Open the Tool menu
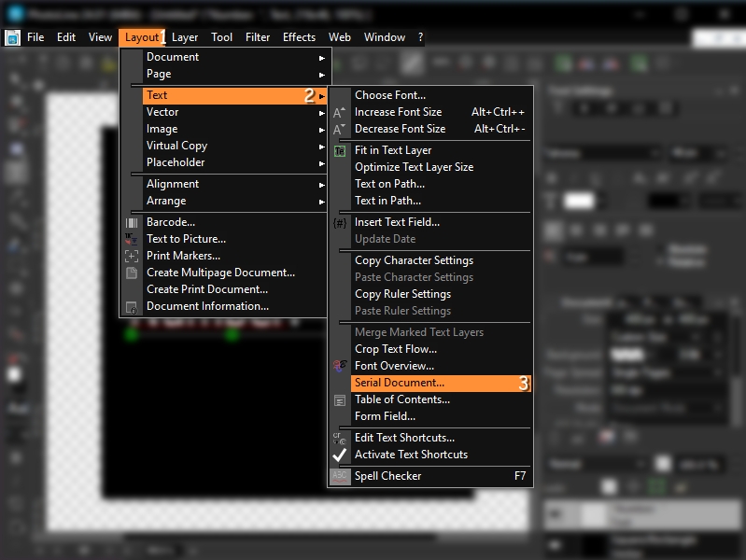This screenshot has height=560, width=746. pyautogui.click(x=221, y=37)
